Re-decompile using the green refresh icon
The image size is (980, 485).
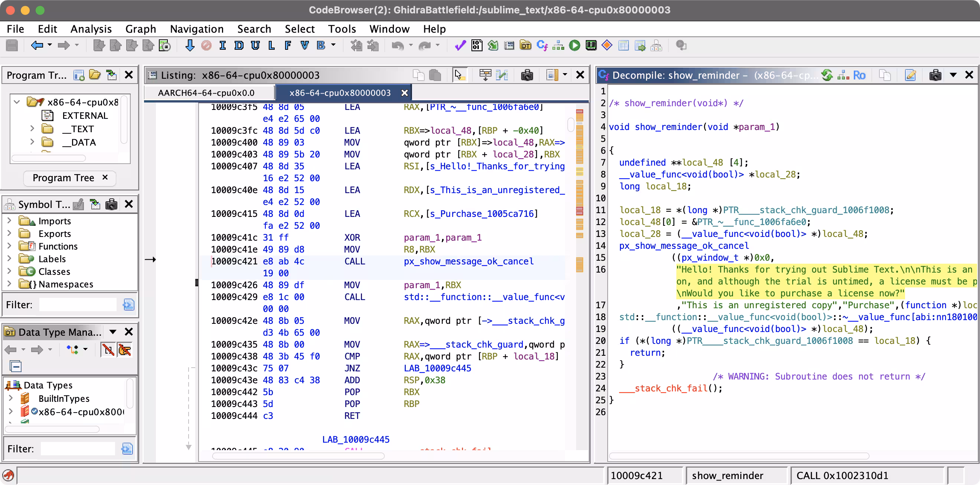pyautogui.click(x=827, y=75)
